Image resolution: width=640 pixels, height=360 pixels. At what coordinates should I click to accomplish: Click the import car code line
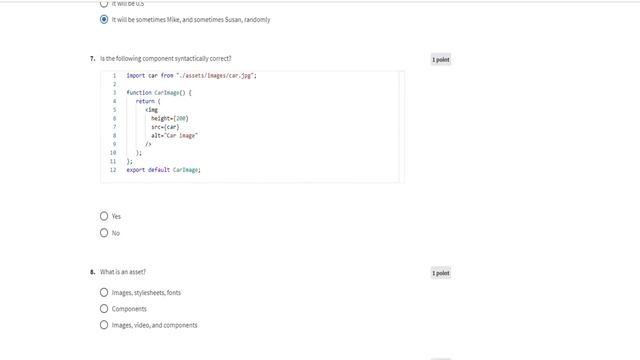click(191, 76)
